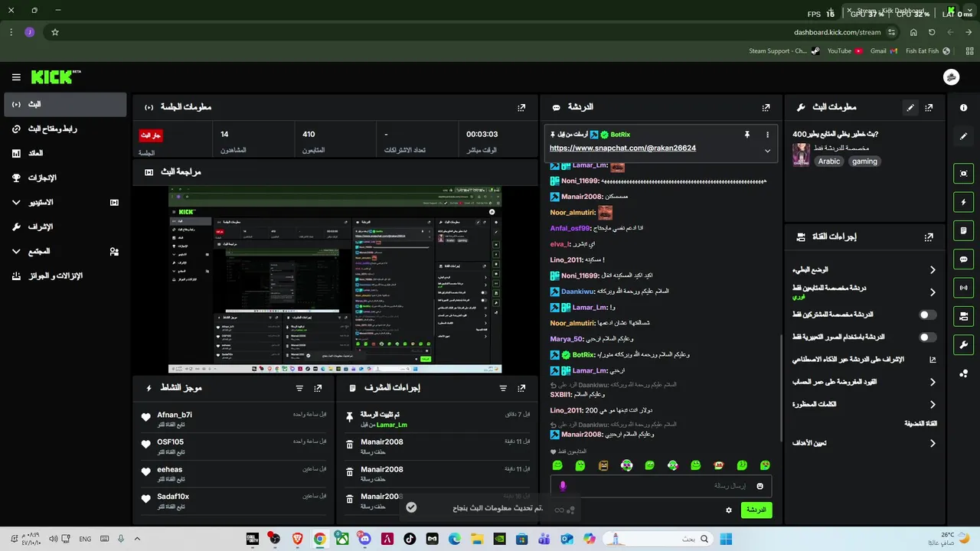Click the Windows Start button
The width and height of the screenshot is (980, 551).
(x=726, y=539)
